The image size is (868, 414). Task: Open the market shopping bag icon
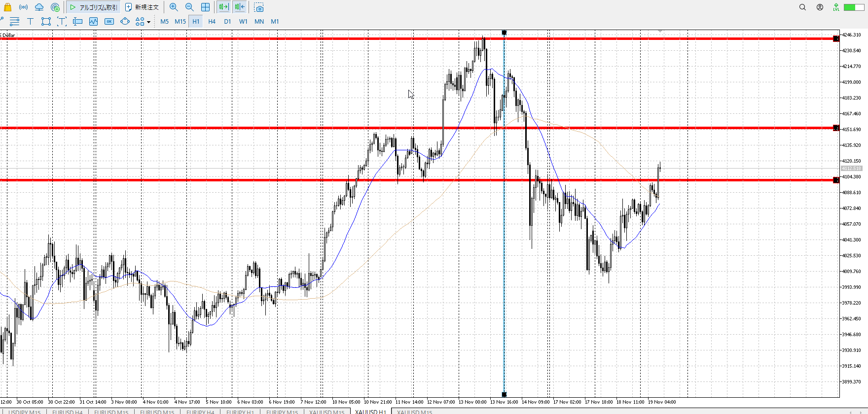click(7, 7)
